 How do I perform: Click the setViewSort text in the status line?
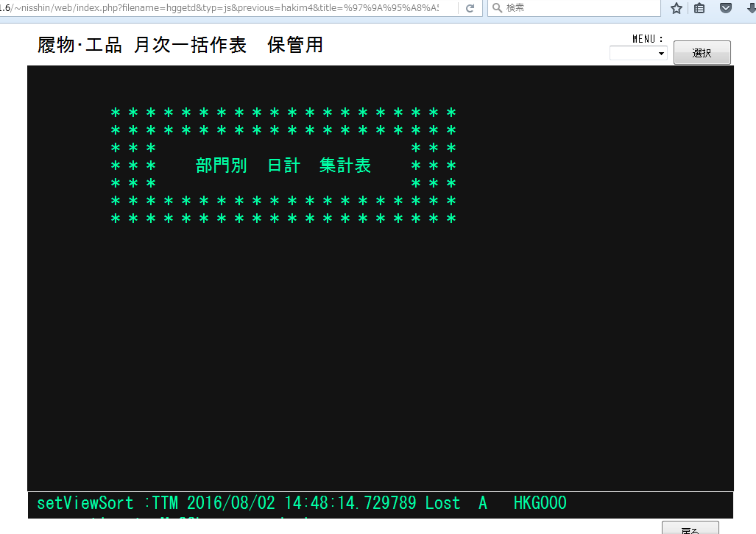[x=85, y=504]
